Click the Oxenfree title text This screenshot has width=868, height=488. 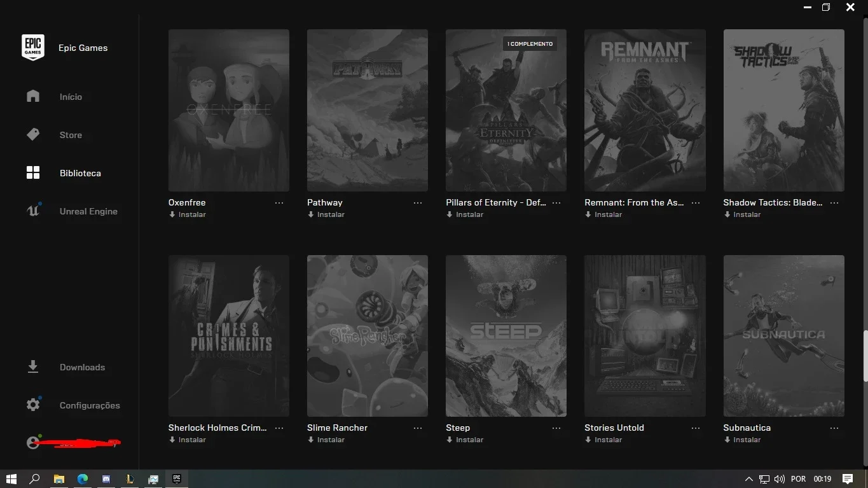click(187, 202)
